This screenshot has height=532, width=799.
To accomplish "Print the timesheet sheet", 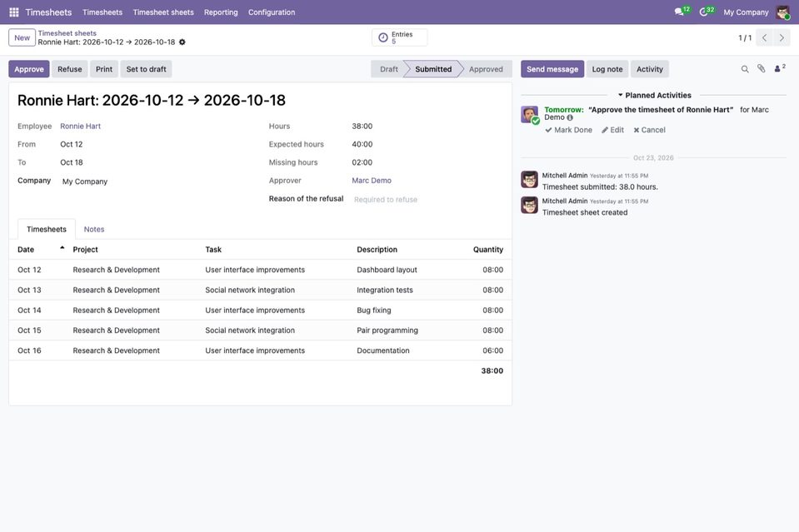I will point(104,69).
